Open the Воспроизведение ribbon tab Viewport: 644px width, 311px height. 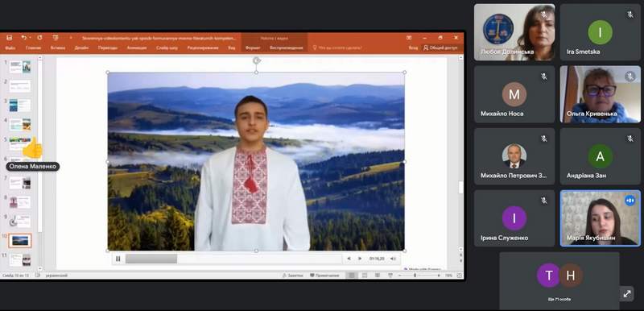(x=287, y=48)
